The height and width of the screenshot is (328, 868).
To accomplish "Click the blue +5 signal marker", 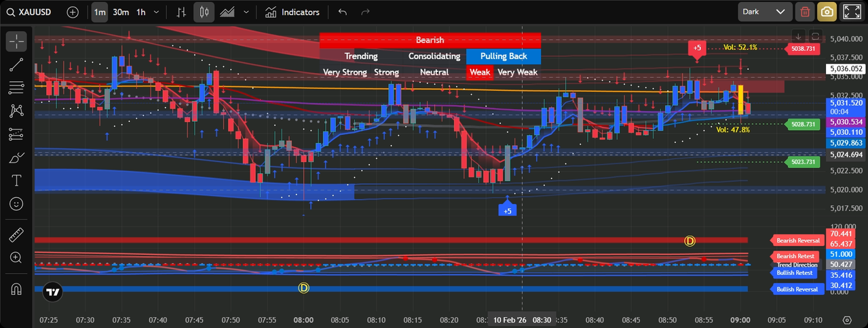I will (x=508, y=210).
